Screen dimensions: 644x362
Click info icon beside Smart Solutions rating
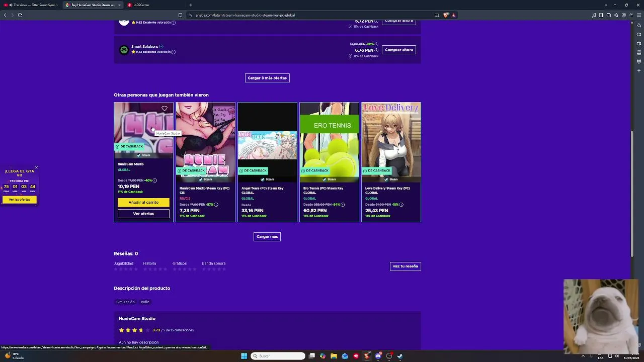[x=173, y=52]
